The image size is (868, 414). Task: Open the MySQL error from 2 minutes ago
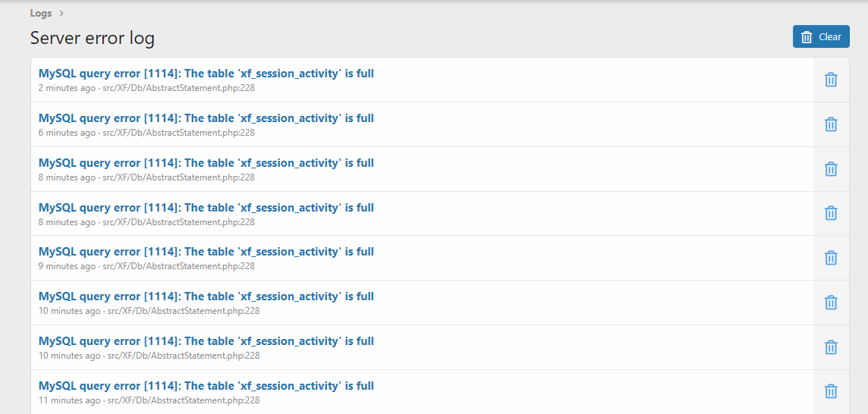pyautogui.click(x=206, y=74)
